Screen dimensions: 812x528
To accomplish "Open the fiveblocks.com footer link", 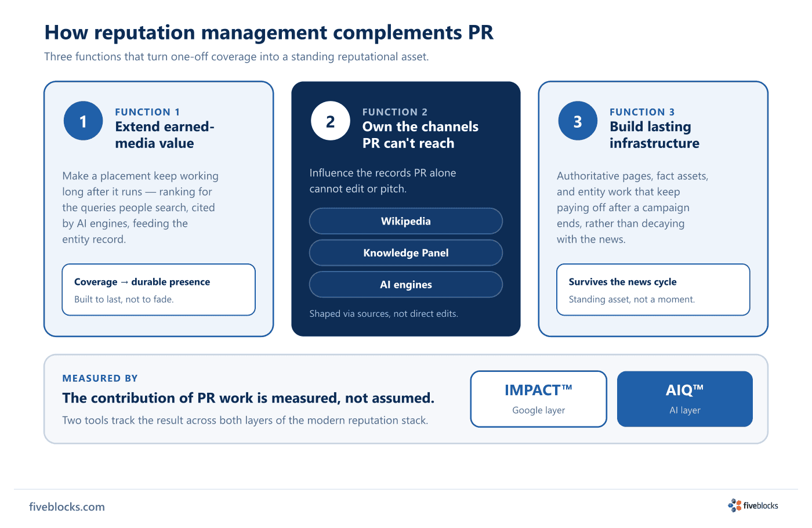I will [67, 507].
